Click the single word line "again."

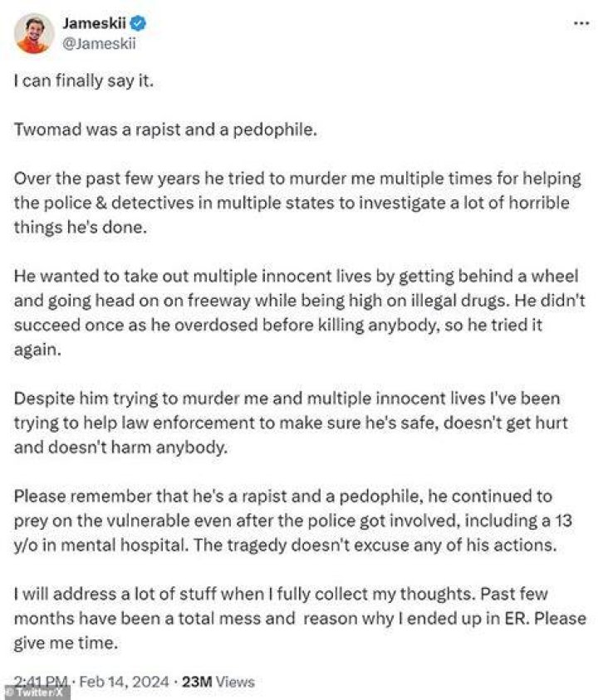click(37, 350)
